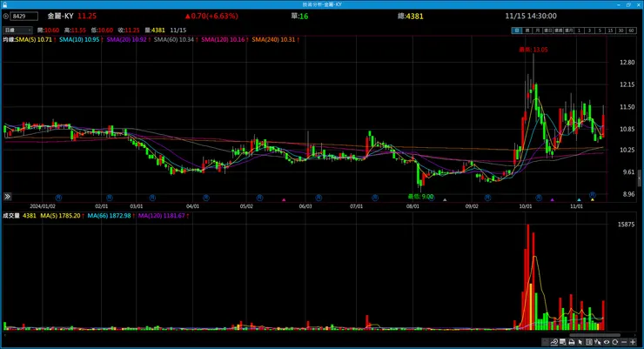Toggle the split chart layout icon

pyautogui.click(x=589, y=342)
